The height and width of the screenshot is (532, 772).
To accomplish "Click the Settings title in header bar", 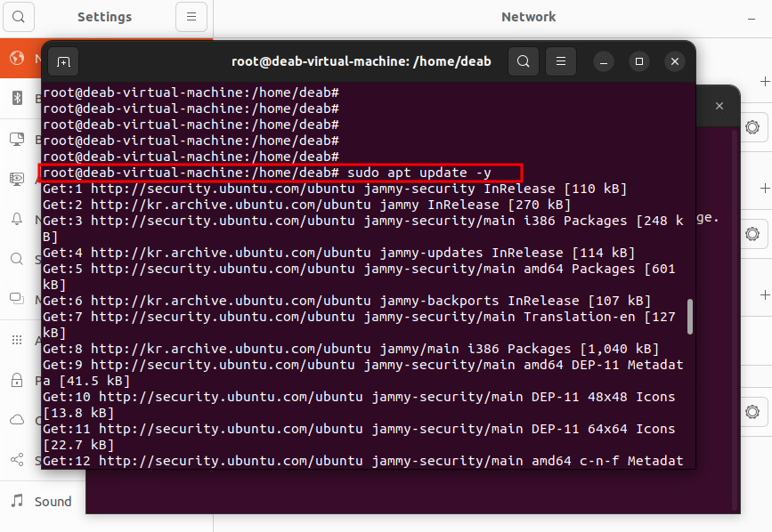I will pos(104,17).
